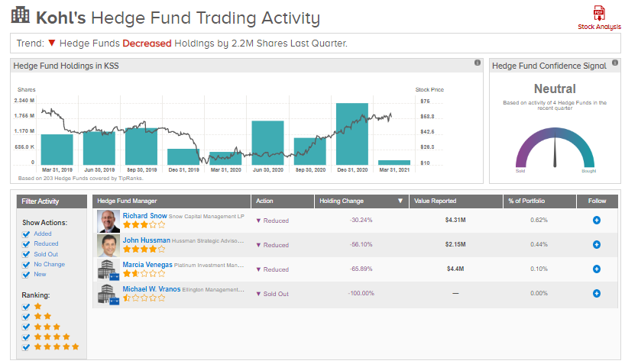
Task: Follow John Hussman with the plus icon
Action: click(x=596, y=245)
